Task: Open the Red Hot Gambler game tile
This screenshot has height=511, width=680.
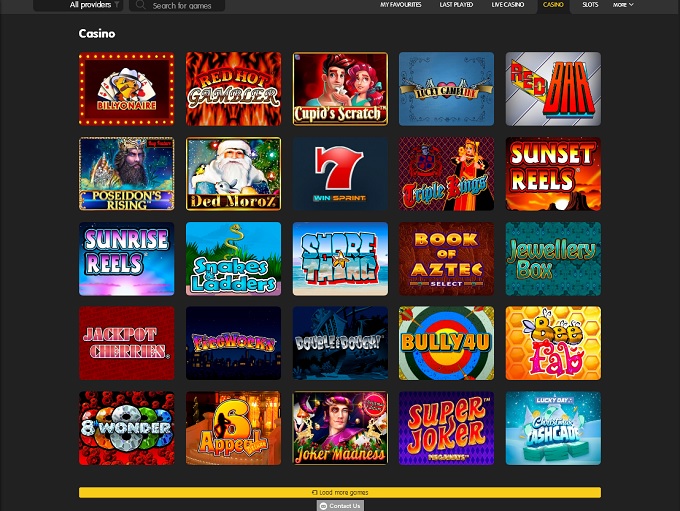Action: click(x=233, y=89)
